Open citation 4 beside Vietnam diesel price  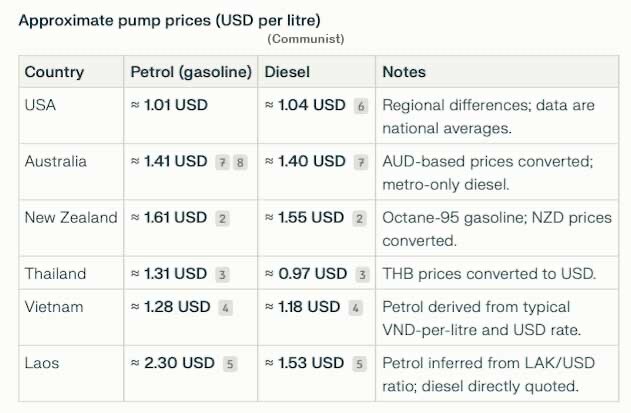click(355, 308)
